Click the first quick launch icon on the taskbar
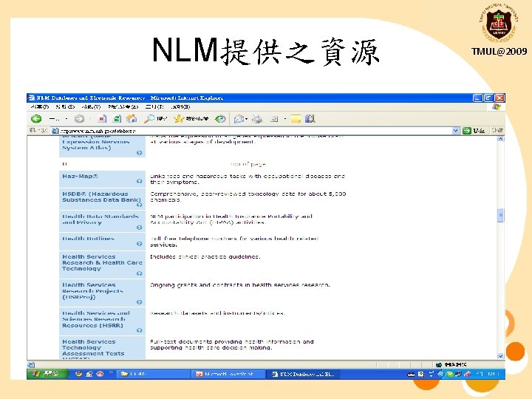Image resolution: width=532 pixels, height=399 pixels. (79, 374)
